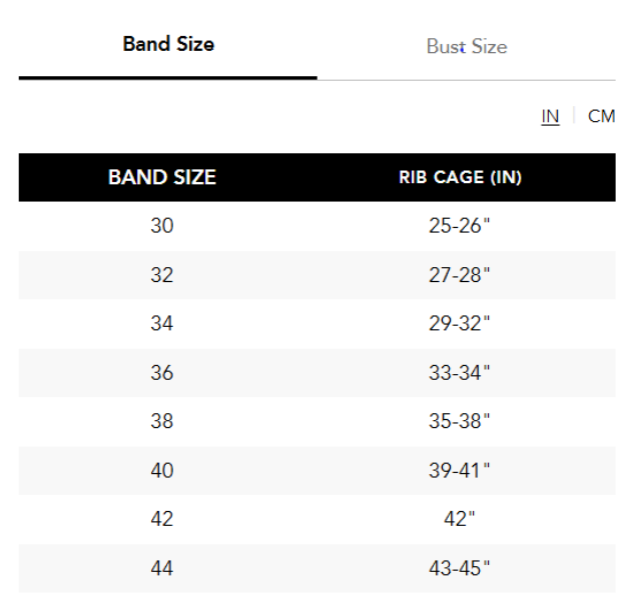Image resolution: width=624 pixels, height=609 pixels.
Task: Switch to the Bust Size tab
Action: 466,47
